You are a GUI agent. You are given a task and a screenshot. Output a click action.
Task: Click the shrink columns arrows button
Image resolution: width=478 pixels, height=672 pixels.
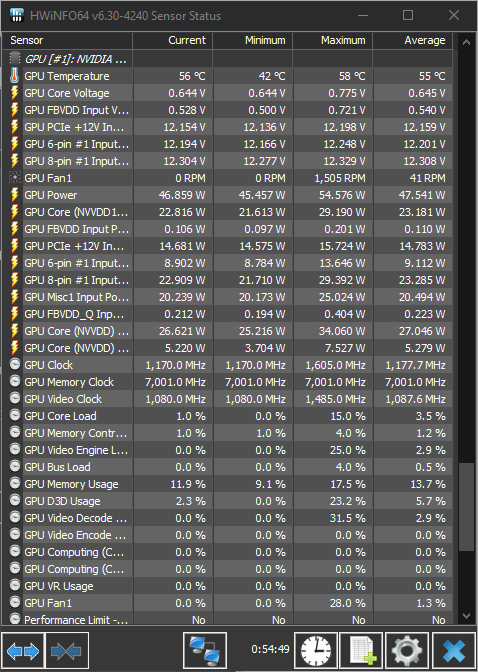(x=66, y=651)
